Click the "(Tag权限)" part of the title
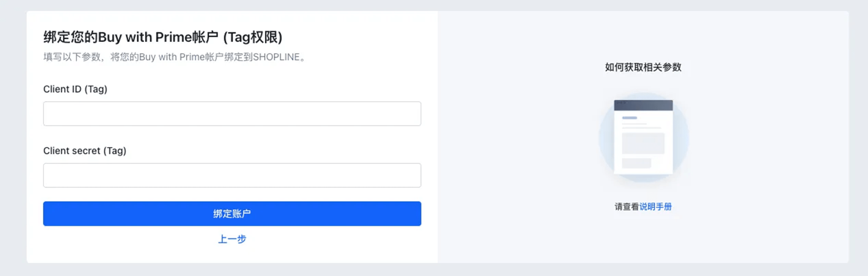 (253, 37)
